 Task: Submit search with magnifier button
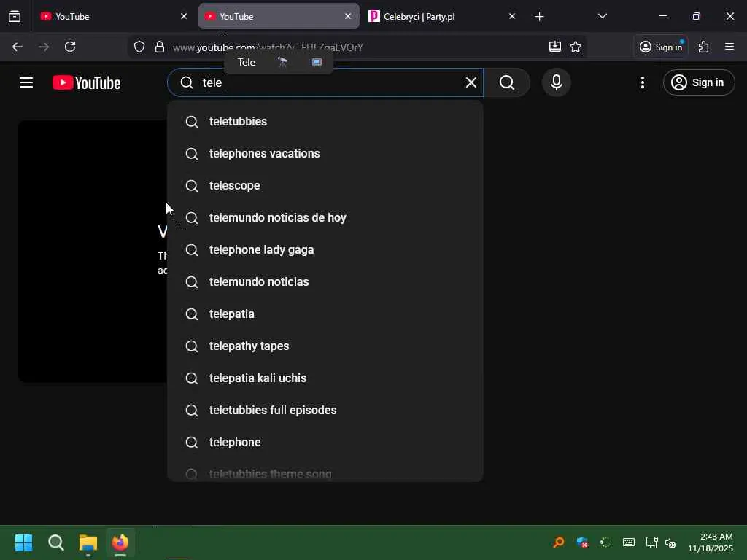(x=507, y=82)
